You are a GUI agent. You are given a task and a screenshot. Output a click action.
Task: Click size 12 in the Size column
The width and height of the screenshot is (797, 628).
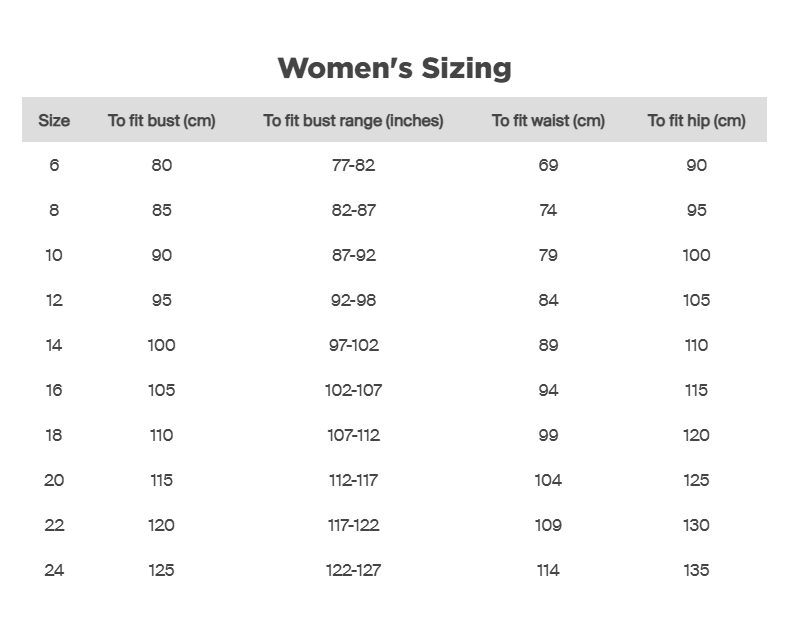pos(54,300)
